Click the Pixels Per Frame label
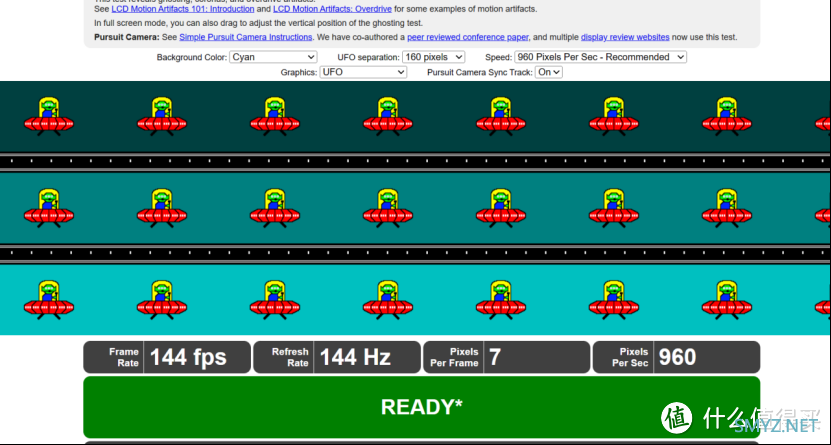Image resolution: width=831 pixels, height=445 pixels. pyautogui.click(x=454, y=357)
